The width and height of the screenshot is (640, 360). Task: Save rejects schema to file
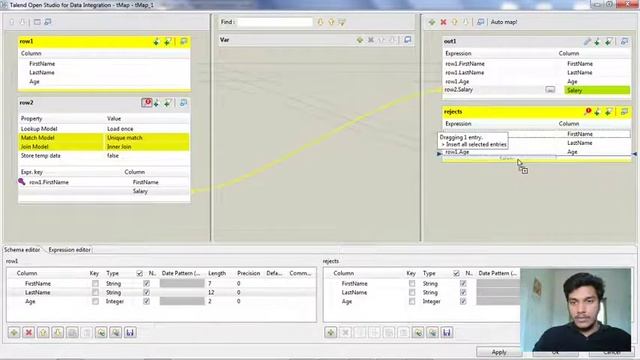pyautogui.click(x=447, y=333)
